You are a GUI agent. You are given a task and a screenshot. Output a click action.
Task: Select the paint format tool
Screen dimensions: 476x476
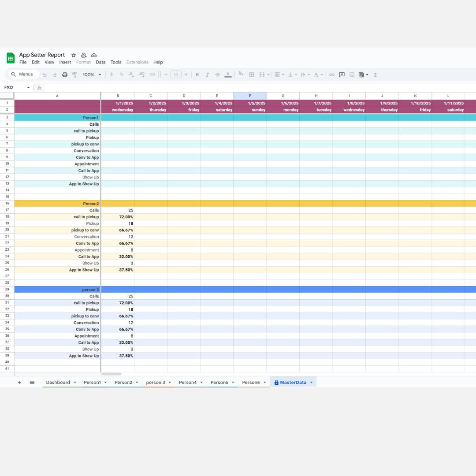click(74, 75)
